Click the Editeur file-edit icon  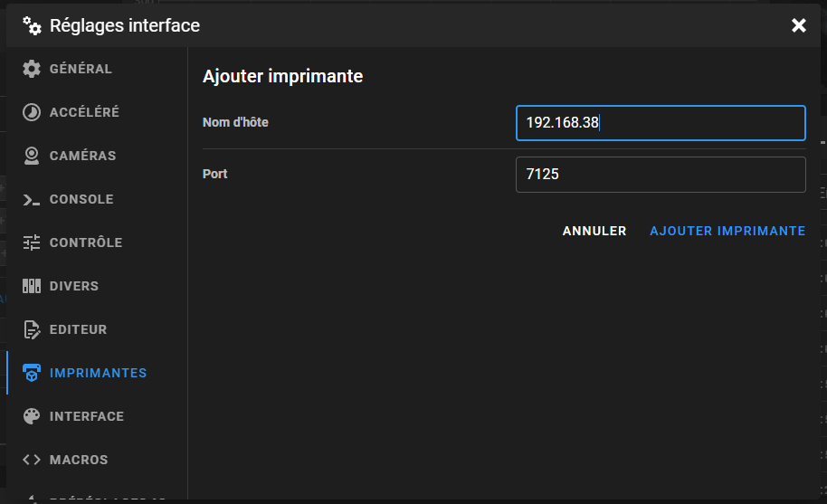pyautogui.click(x=32, y=329)
